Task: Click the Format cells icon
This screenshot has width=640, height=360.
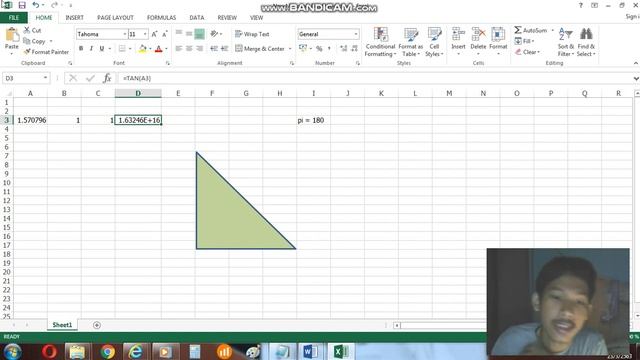Action: click(498, 34)
